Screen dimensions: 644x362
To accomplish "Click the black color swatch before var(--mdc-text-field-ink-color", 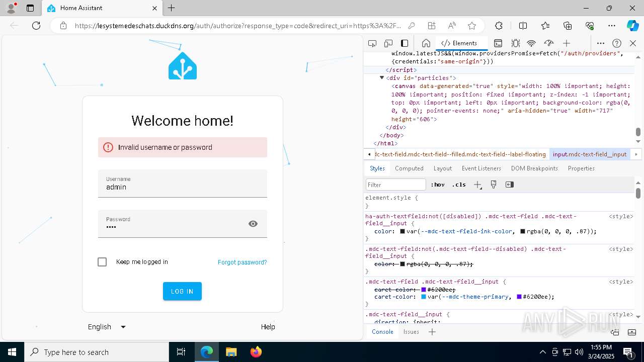I will (x=403, y=232).
